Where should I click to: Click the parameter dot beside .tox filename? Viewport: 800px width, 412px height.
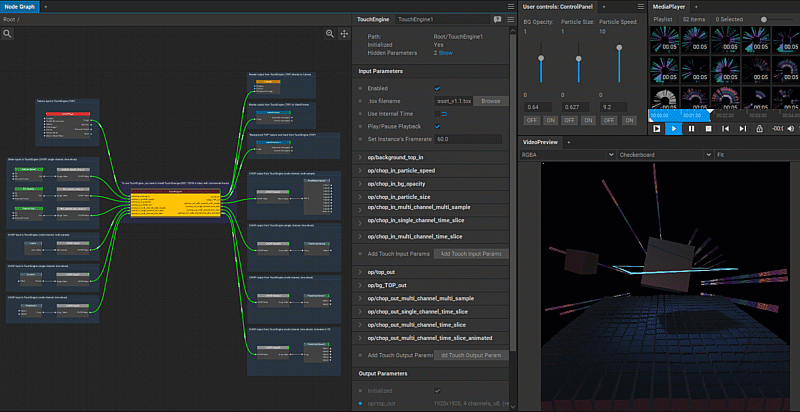(x=361, y=101)
